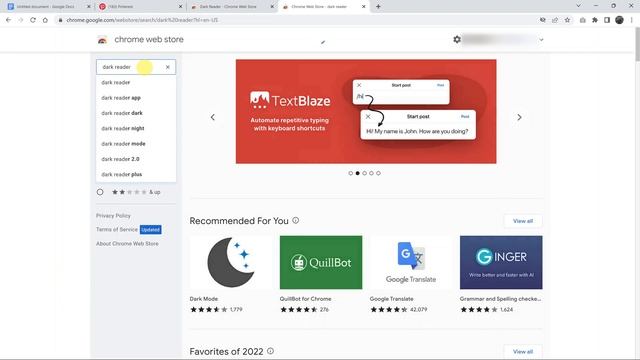The image size is (640, 360).
Task: Open the Terms of Service link
Action: click(117, 229)
